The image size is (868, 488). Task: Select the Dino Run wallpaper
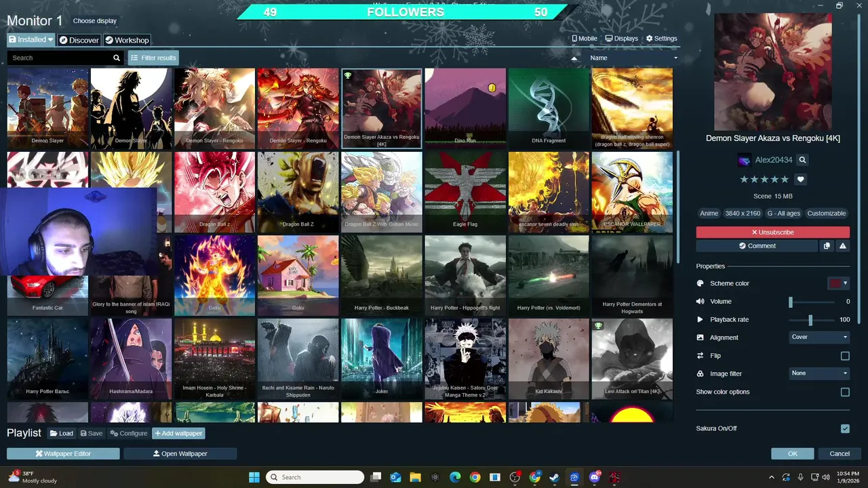click(x=465, y=108)
